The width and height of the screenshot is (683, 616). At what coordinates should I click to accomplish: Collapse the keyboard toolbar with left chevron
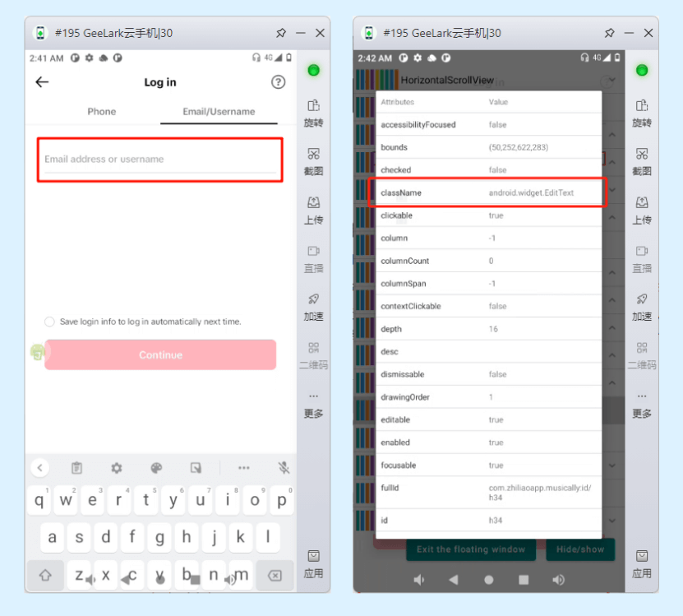tap(39, 468)
